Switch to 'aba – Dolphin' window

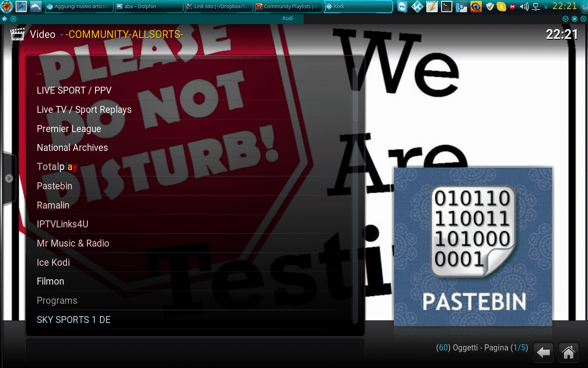coord(149,7)
